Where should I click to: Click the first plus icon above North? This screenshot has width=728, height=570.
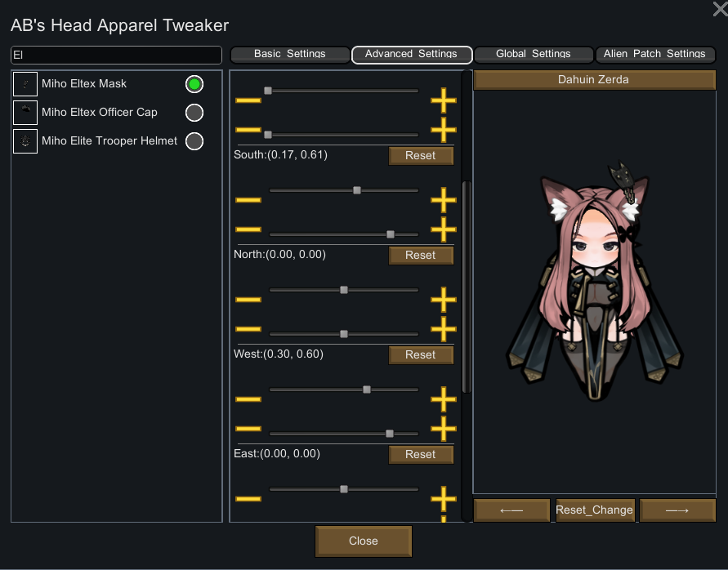click(x=444, y=200)
